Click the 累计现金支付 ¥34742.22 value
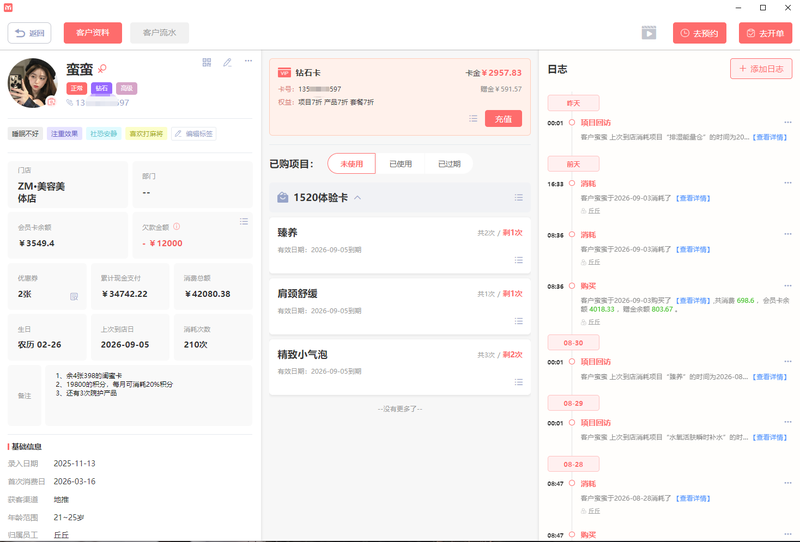The height and width of the screenshot is (542, 800). (124, 294)
